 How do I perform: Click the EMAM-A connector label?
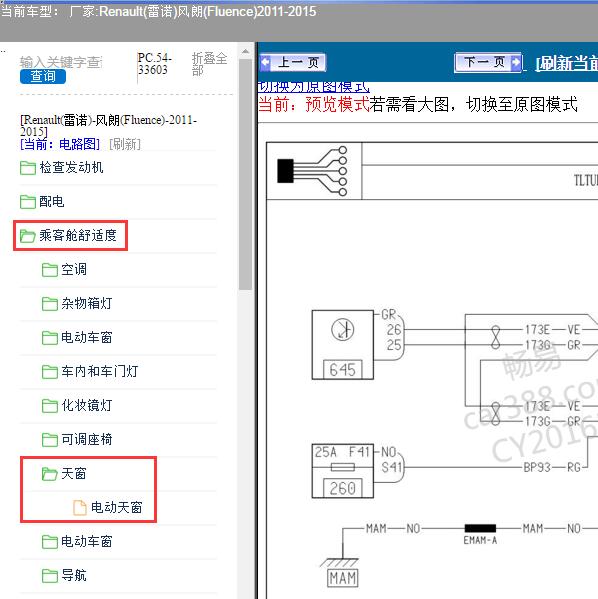480,540
